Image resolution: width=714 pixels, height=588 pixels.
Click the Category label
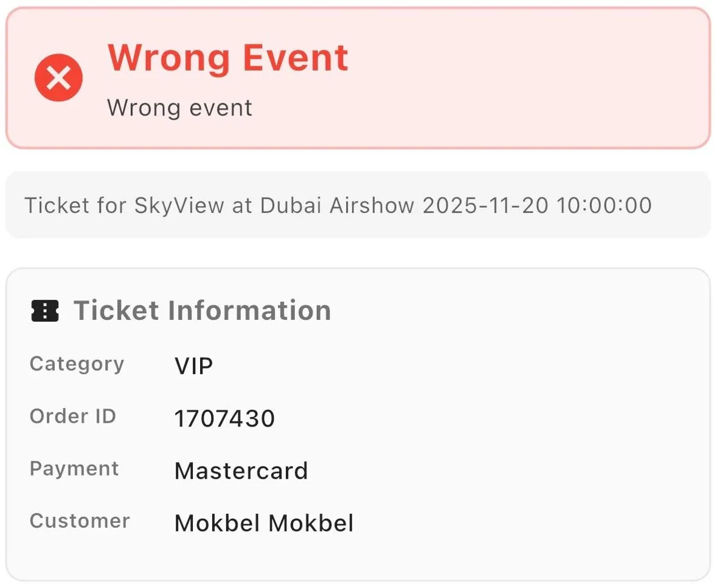pos(76,364)
